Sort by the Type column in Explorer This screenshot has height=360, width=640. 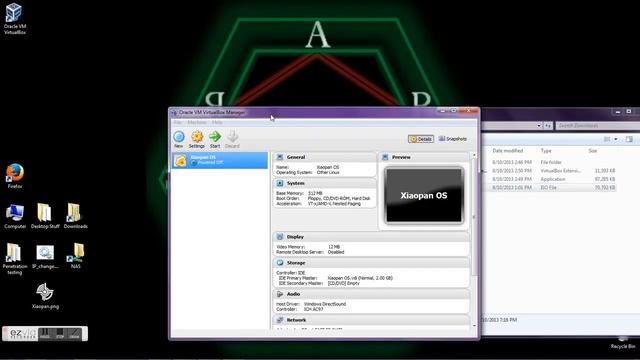point(546,151)
